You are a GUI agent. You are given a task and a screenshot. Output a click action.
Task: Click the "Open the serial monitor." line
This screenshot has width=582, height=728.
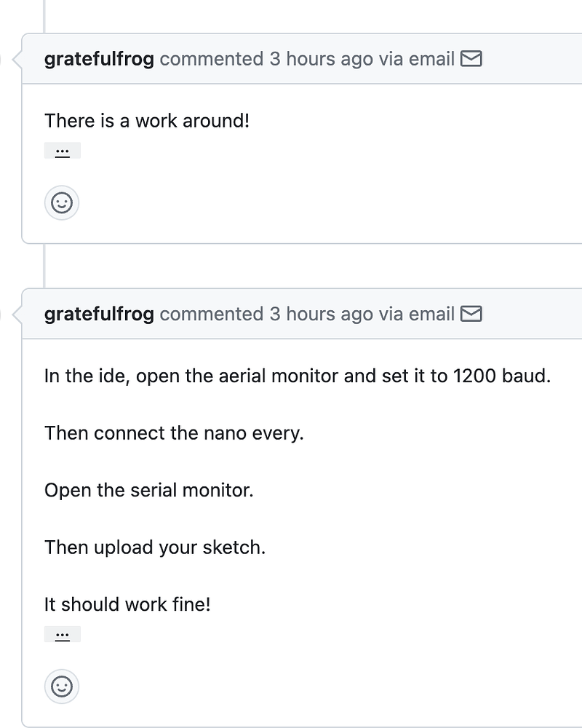coord(149,490)
